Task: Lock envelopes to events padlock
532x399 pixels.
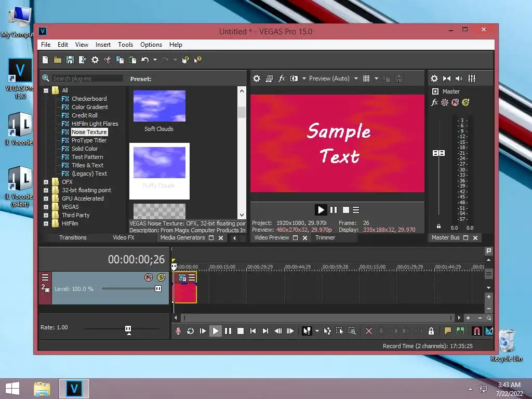Action: 431,331
